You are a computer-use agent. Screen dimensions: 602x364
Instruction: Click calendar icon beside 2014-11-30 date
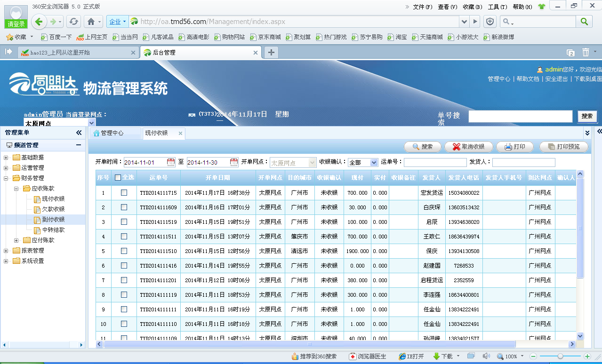tap(234, 162)
